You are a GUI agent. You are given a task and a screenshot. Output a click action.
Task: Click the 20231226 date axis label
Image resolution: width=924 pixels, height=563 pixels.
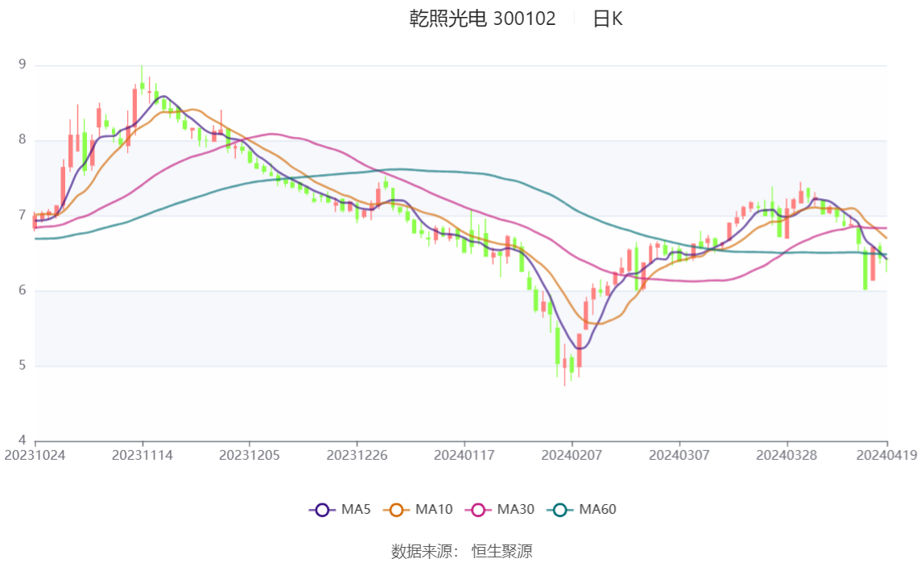tap(357, 456)
